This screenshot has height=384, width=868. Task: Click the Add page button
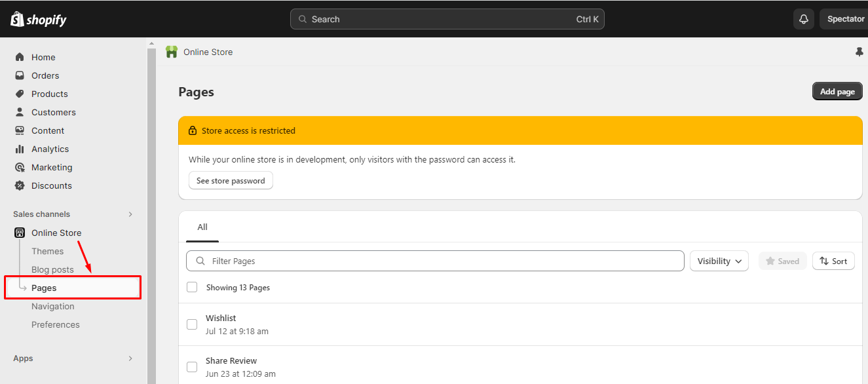[x=837, y=92]
